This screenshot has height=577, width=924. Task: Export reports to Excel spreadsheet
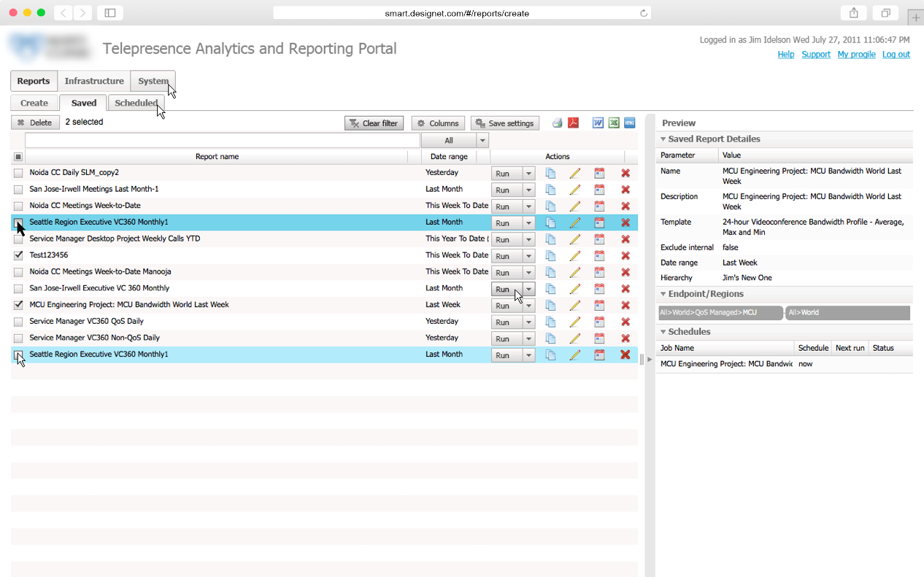tap(614, 123)
